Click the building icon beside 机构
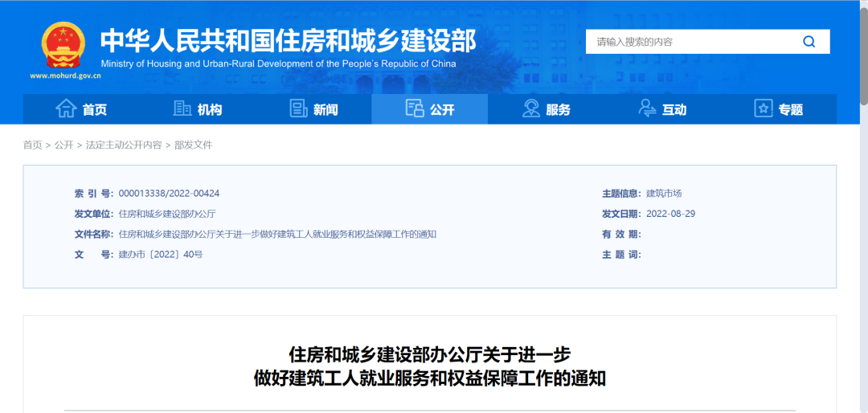Screen dimensions: 868x413 pyautogui.click(x=182, y=108)
